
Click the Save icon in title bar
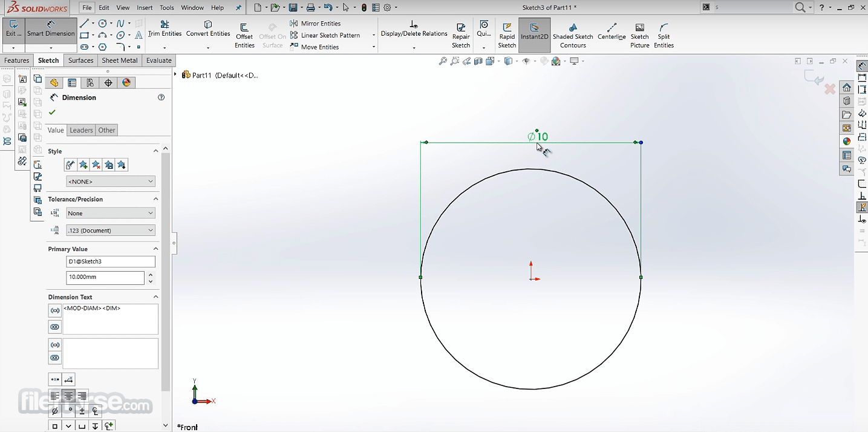293,7
